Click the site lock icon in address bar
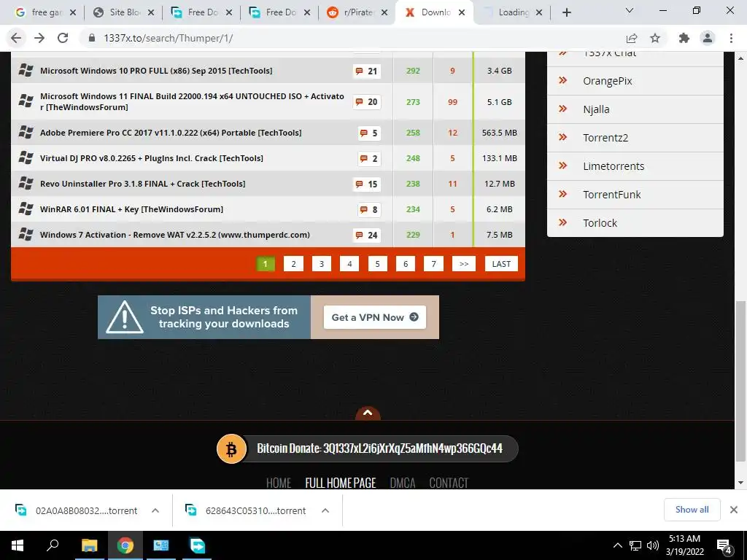Viewport: 747px width, 560px height. tap(93, 38)
